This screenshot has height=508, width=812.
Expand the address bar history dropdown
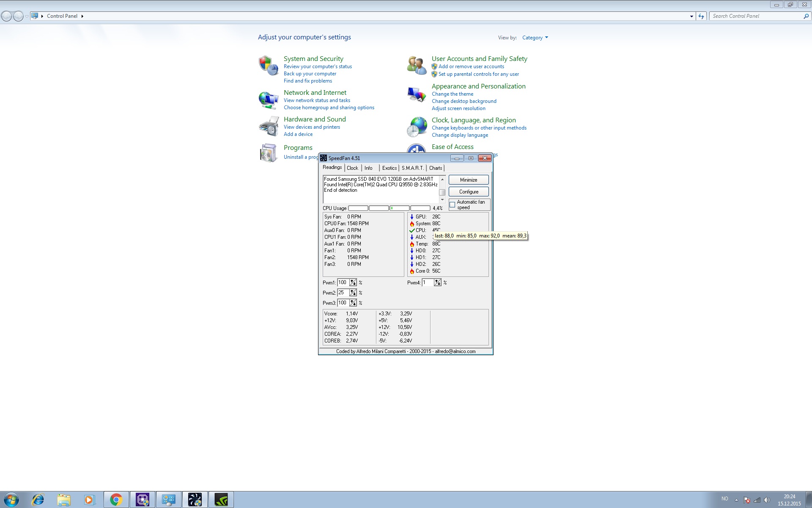691,16
